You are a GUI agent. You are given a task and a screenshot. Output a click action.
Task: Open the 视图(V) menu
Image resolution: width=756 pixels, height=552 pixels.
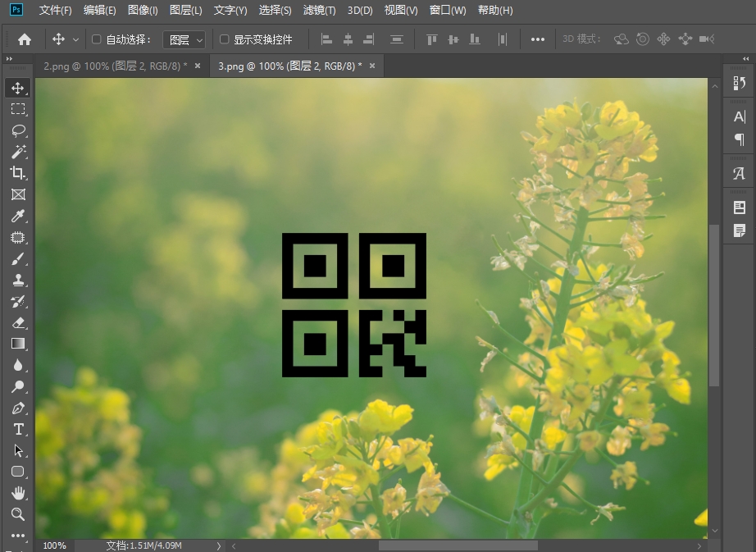pos(401,10)
